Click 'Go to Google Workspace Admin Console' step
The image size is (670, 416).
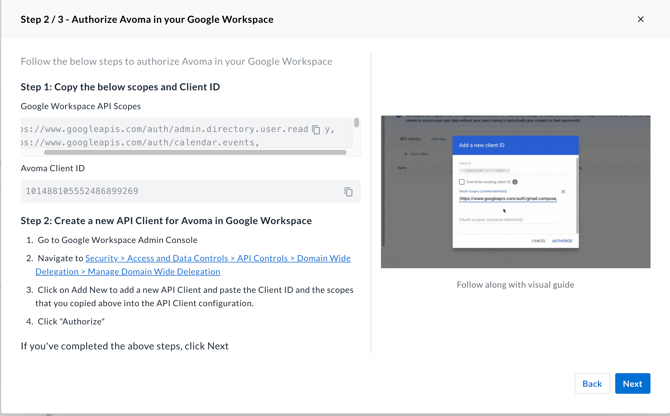pos(118,240)
